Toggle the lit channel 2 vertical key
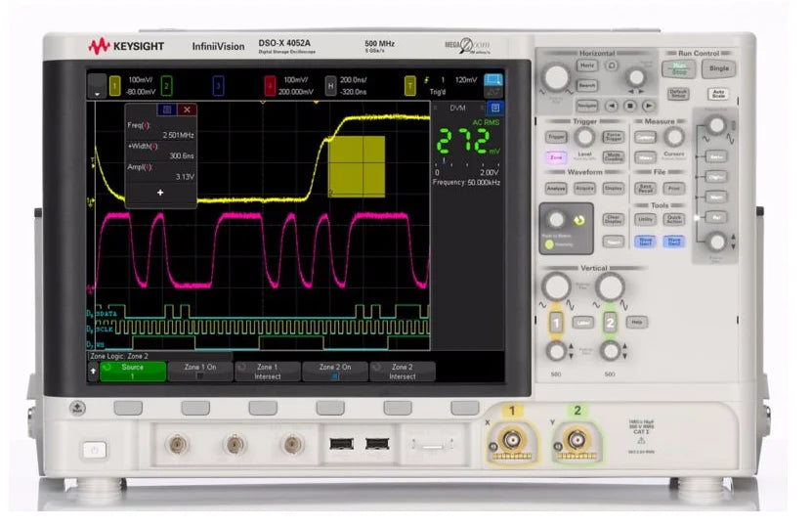Viewport: 812px width, 527px height. click(610, 324)
